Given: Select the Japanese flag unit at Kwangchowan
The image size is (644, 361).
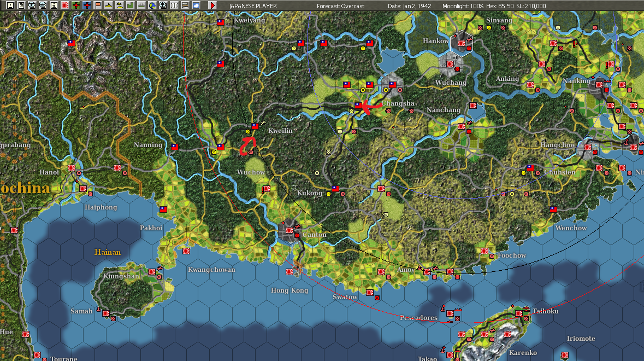Looking at the screenshot, I should coord(186,251).
